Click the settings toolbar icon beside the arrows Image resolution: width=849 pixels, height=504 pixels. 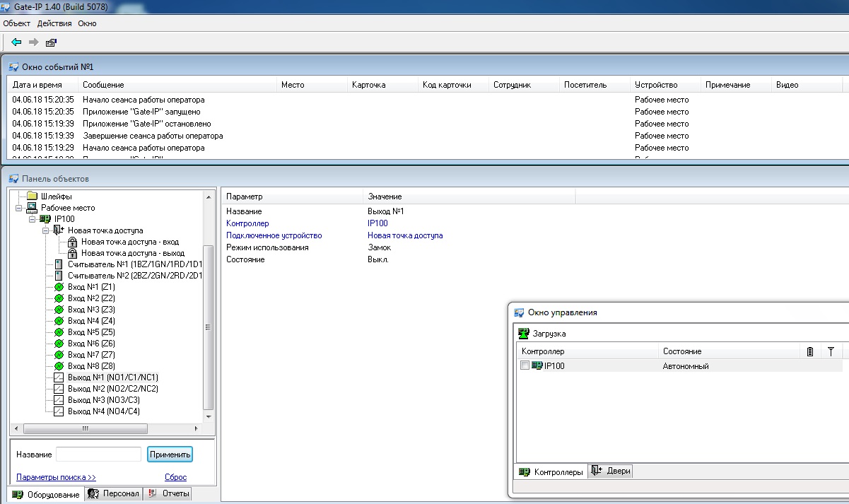coord(51,42)
